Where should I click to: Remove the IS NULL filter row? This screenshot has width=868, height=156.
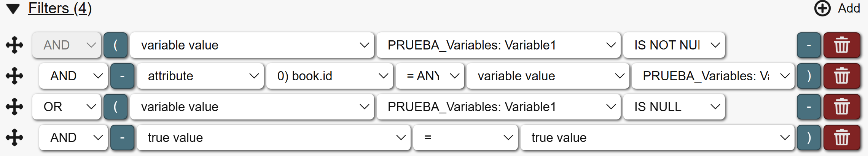(x=842, y=107)
